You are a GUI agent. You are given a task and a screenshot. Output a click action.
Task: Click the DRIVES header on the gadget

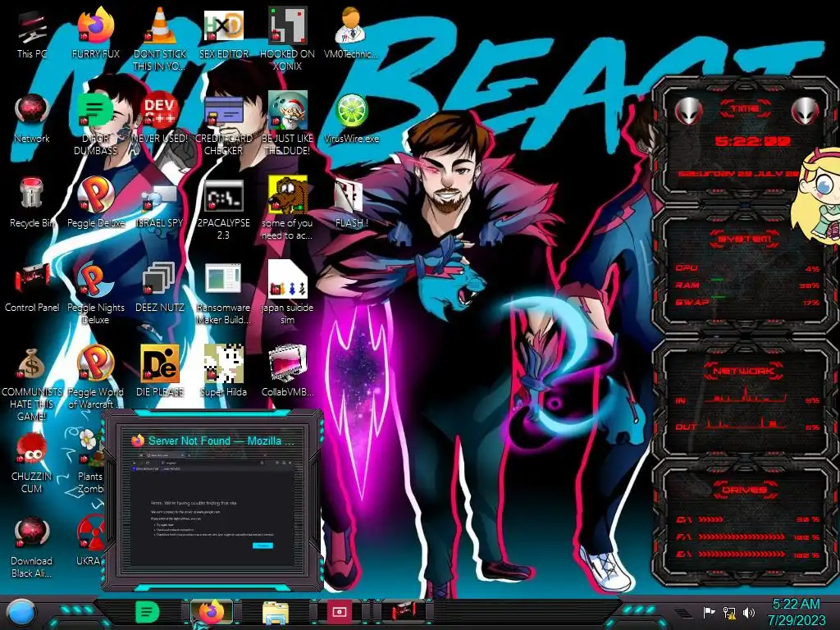pyautogui.click(x=745, y=490)
